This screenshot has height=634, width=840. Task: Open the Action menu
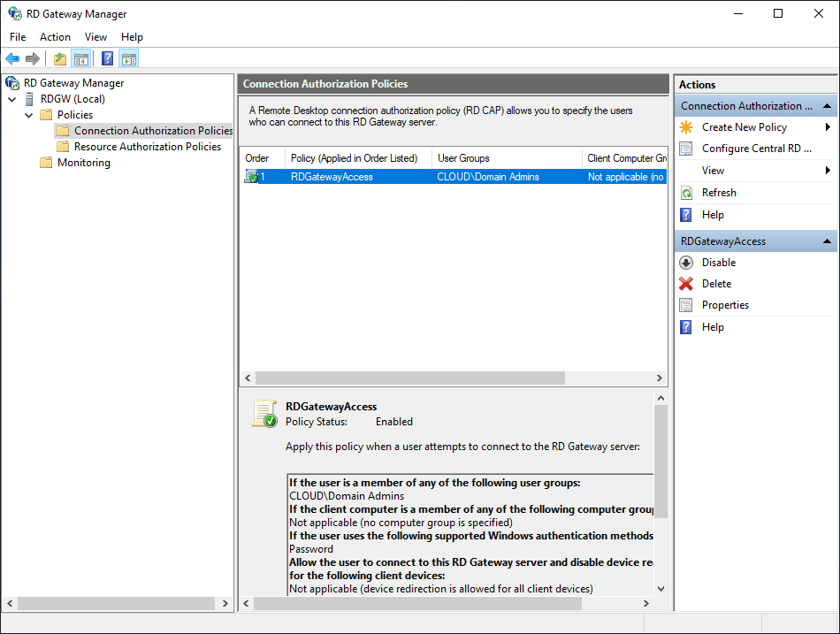[55, 37]
